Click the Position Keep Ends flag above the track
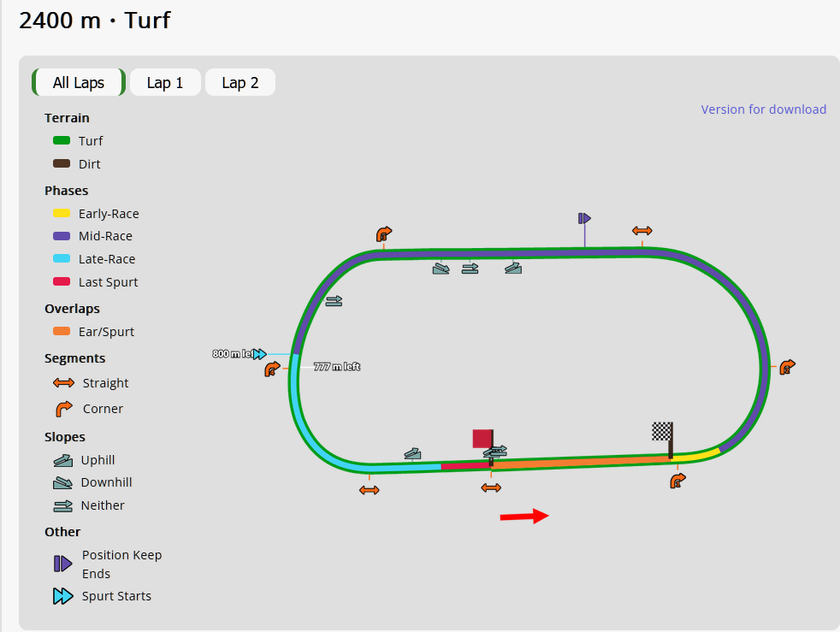This screenshot has width=840, height=632. pyautogui.click(x=584, y=219)
